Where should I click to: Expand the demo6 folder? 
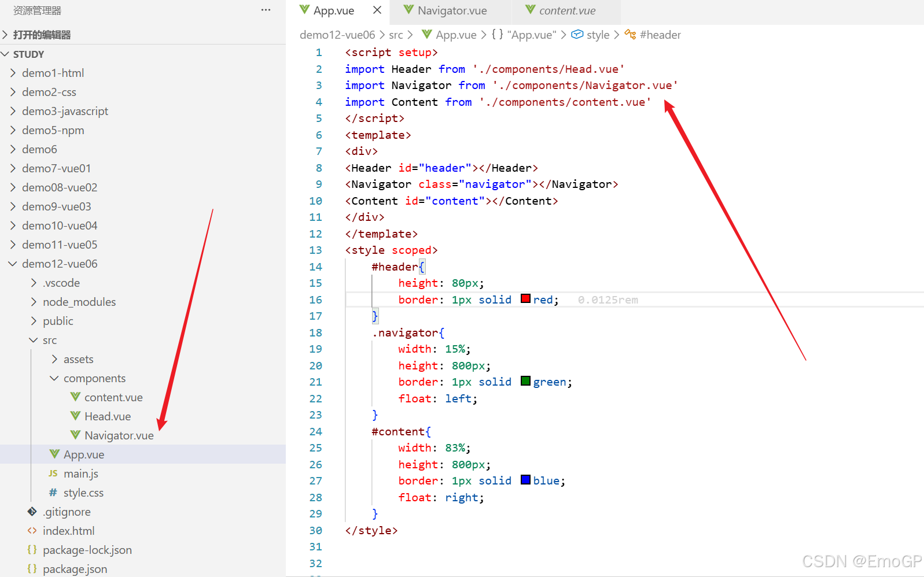click(x=13, y=149)
